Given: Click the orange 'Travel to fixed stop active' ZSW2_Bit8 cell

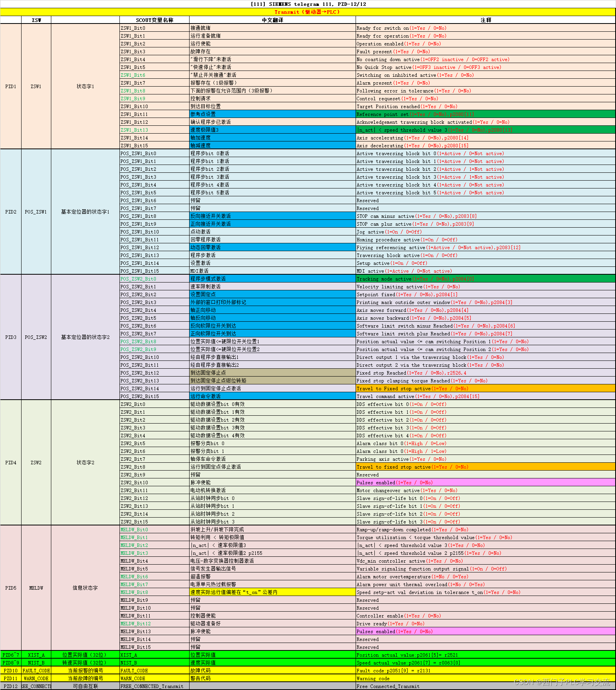Looking at the screenshot, I should [485, 467].
